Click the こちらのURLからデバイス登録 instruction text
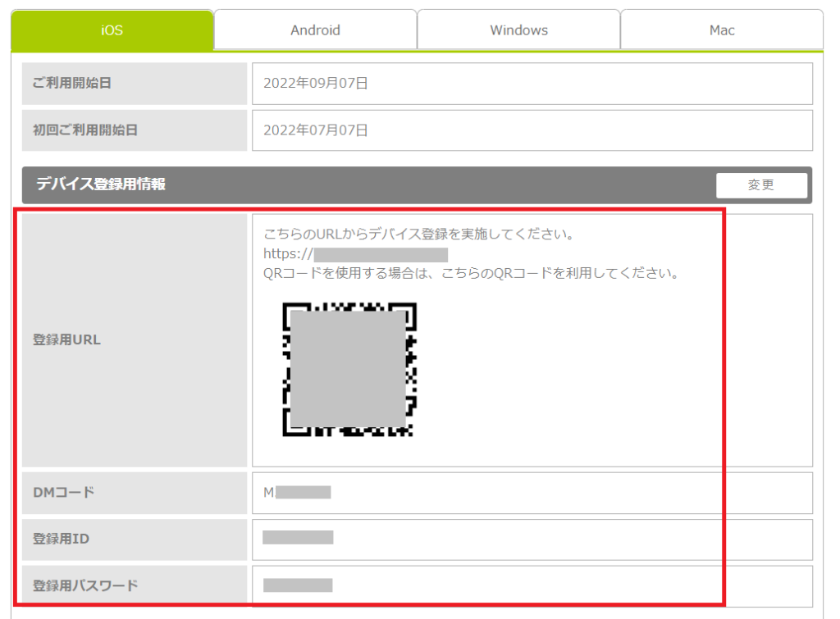 [x=419, y=234]
